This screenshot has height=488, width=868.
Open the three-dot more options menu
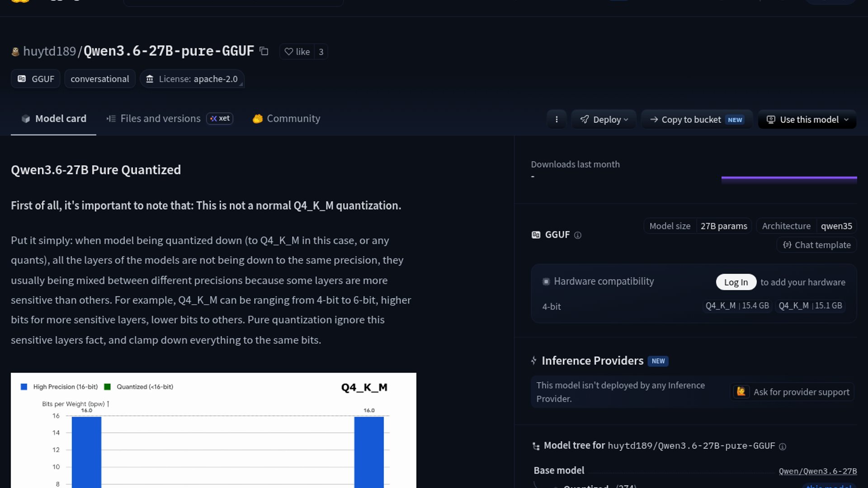pyautogui.click(x=557, y=120)
